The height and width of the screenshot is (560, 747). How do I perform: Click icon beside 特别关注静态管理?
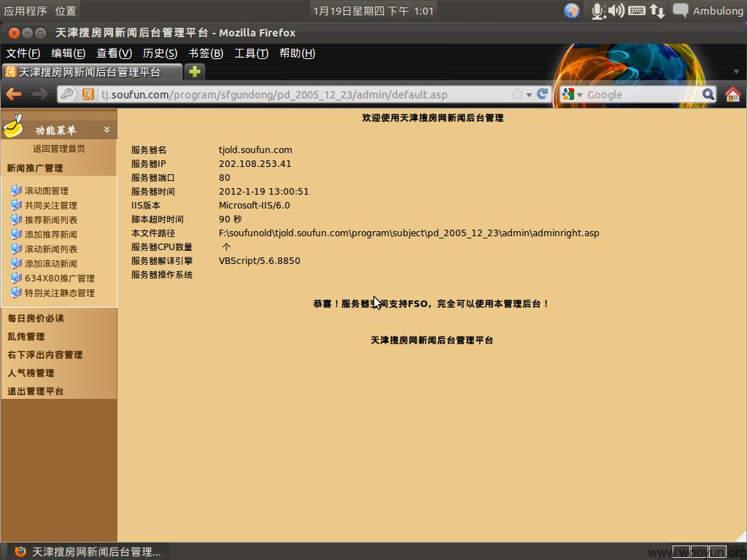click(16, 292)
